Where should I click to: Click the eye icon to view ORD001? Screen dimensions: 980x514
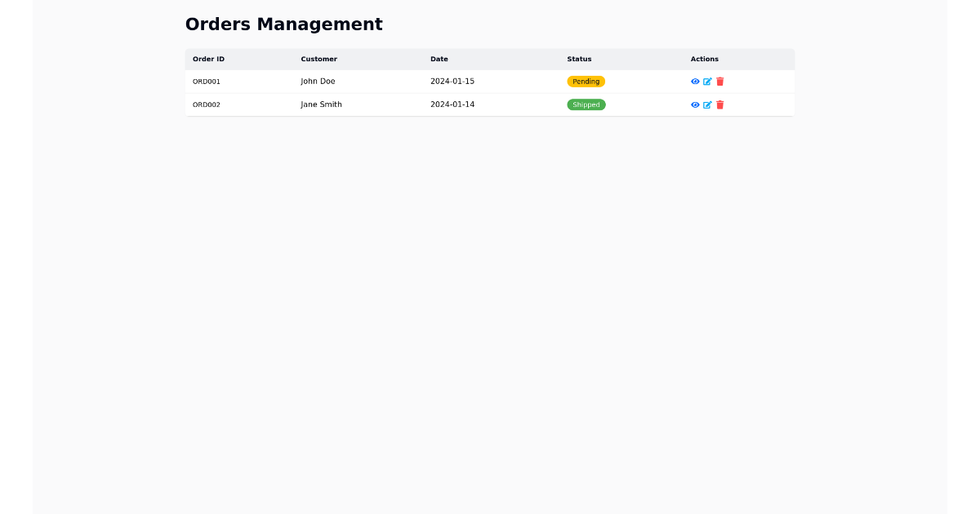[694, 81]
